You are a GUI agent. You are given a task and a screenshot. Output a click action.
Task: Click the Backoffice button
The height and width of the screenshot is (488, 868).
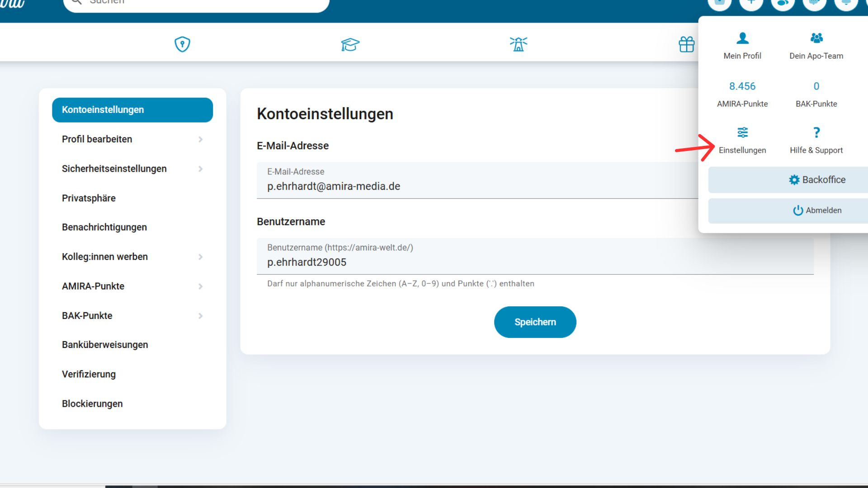[x=817, y=180]
